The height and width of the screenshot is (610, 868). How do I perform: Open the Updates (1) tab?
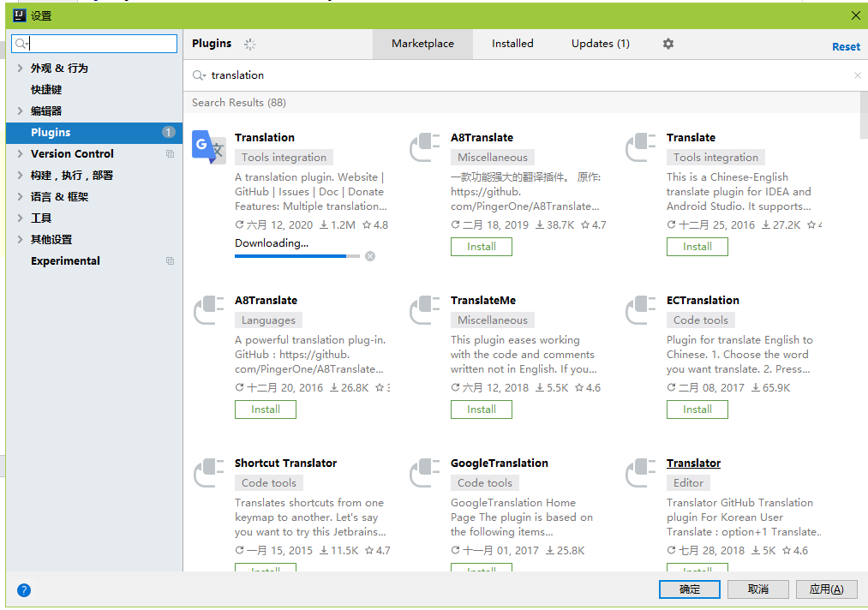click(x=600, y=44)
